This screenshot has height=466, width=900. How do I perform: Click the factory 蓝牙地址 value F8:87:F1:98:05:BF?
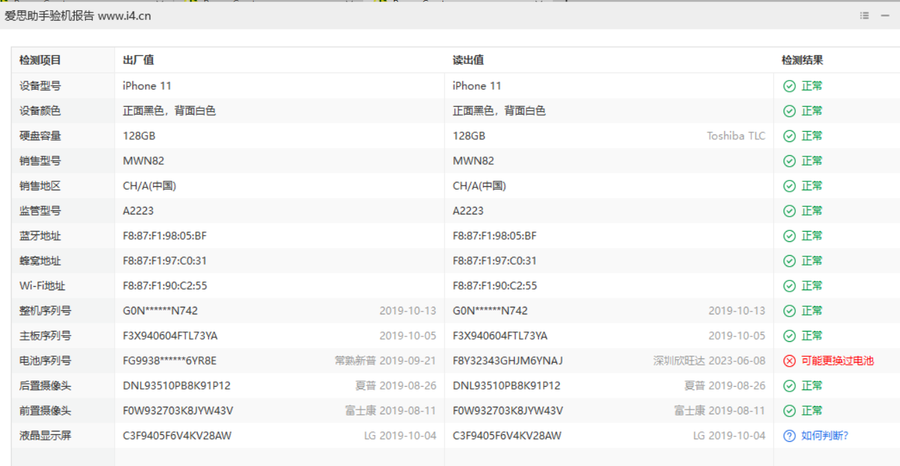tap(164, 236)
